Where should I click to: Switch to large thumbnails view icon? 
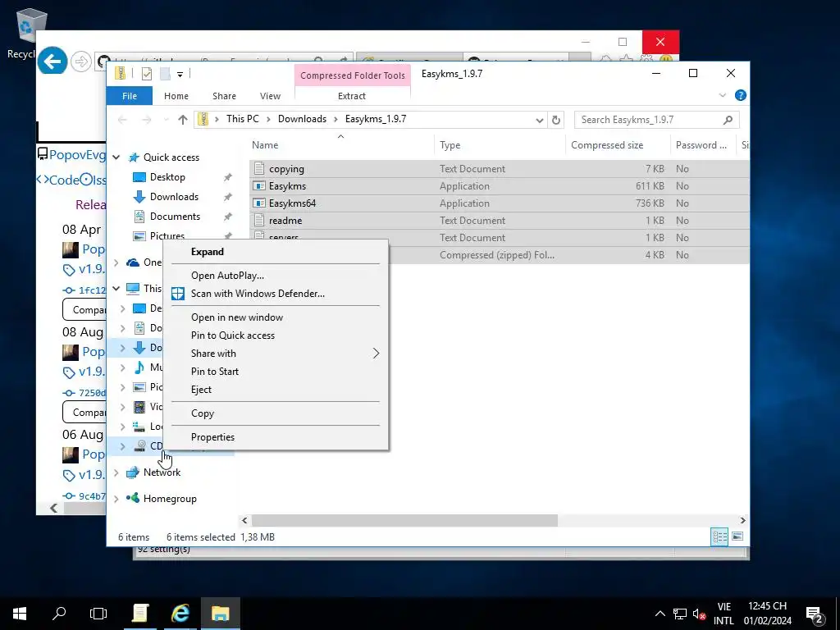pos(737,536)
